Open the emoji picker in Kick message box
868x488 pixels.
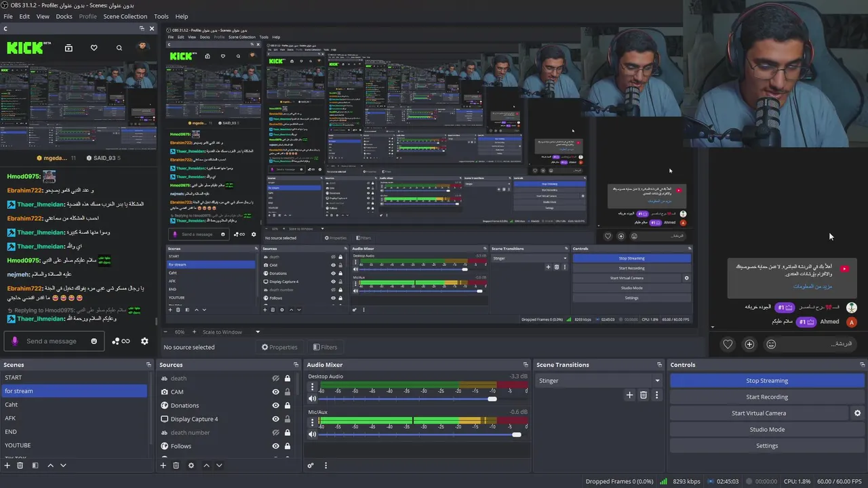coord(94,341)
